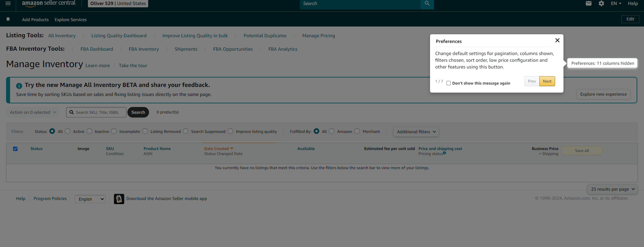Open the English language selector in footer
This screenshot has width=644, height=247.
pyautogui.click(x=90, y=199)
